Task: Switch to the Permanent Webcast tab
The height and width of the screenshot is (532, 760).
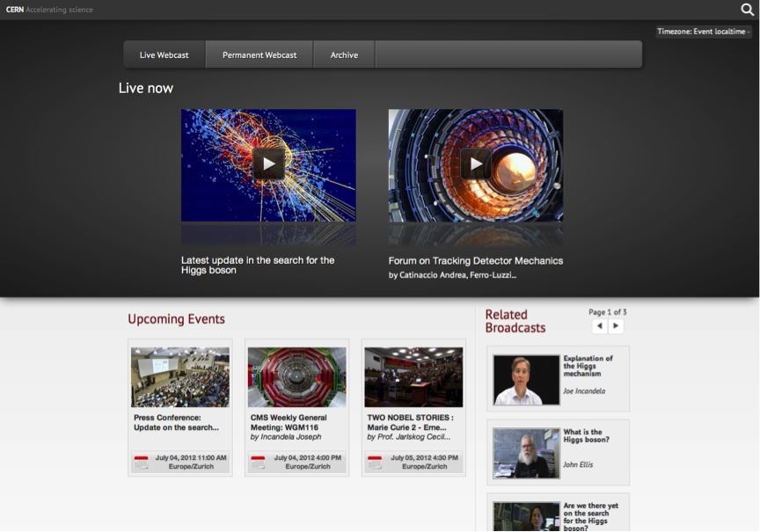Action: [259, 54]
